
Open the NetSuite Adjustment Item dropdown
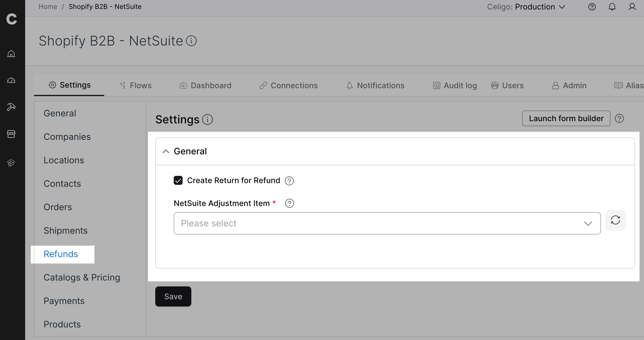[387, 223]
